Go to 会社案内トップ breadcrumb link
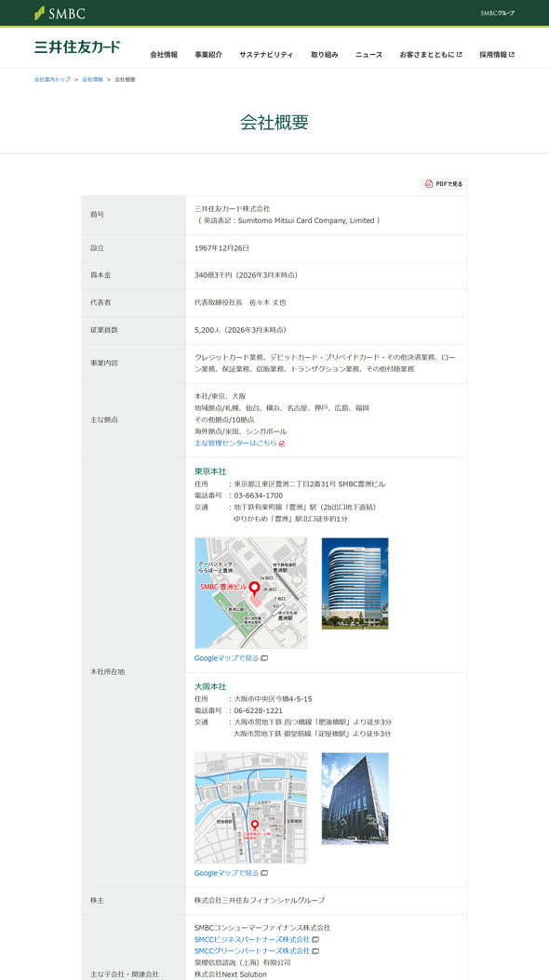Screen dimensions: 549x980 [52, 79]
